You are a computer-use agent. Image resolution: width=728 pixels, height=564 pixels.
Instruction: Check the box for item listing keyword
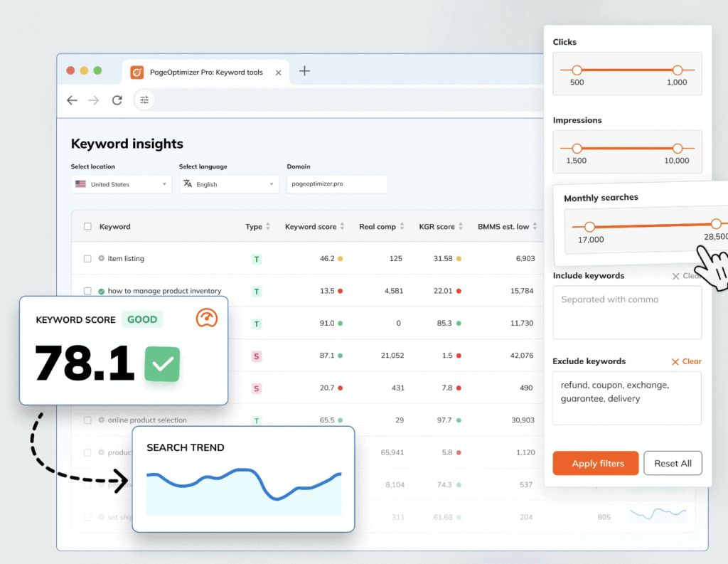[x=88, y=259]
